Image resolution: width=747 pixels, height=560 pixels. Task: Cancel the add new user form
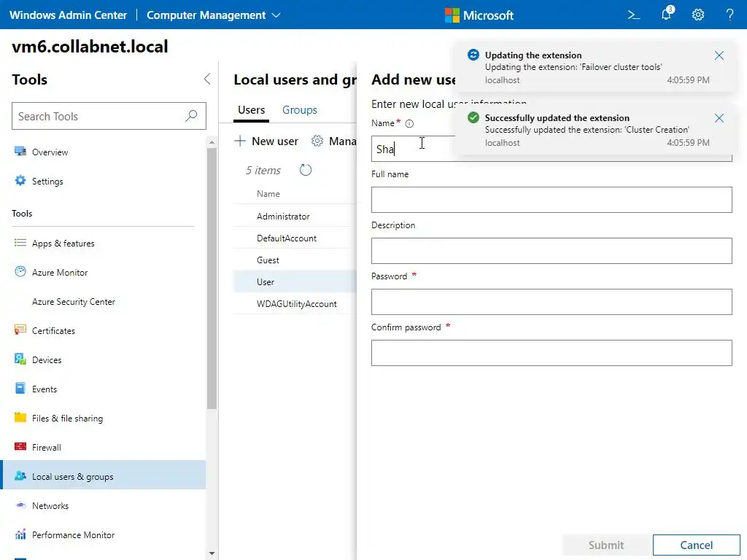coord(696,545)
